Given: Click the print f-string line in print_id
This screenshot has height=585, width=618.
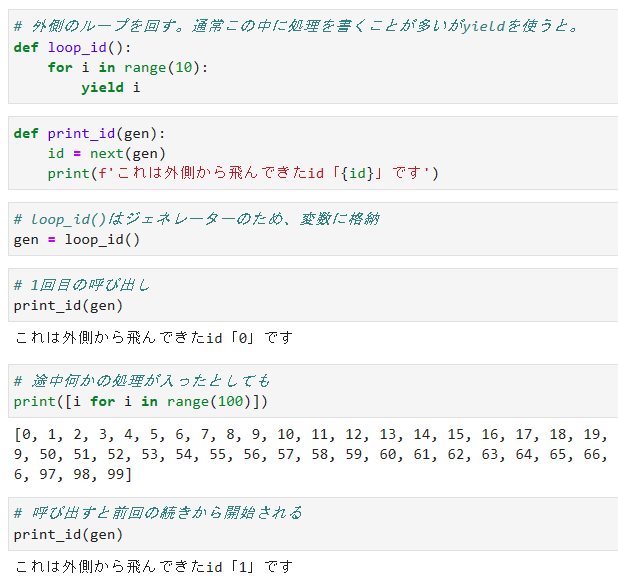Looking at the screenshot, I should [243, 173].
